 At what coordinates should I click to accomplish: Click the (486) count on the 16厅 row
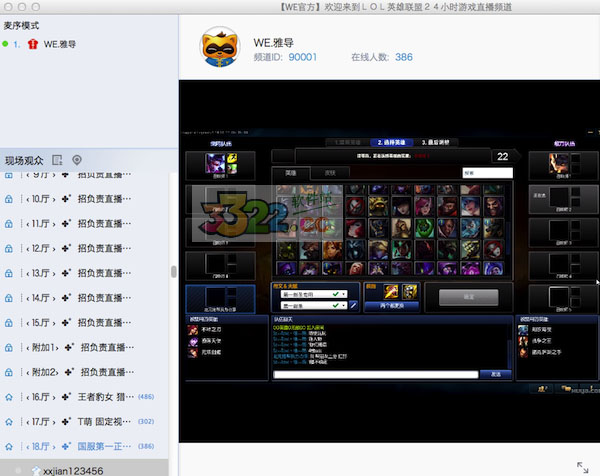(x=146, y=397)
